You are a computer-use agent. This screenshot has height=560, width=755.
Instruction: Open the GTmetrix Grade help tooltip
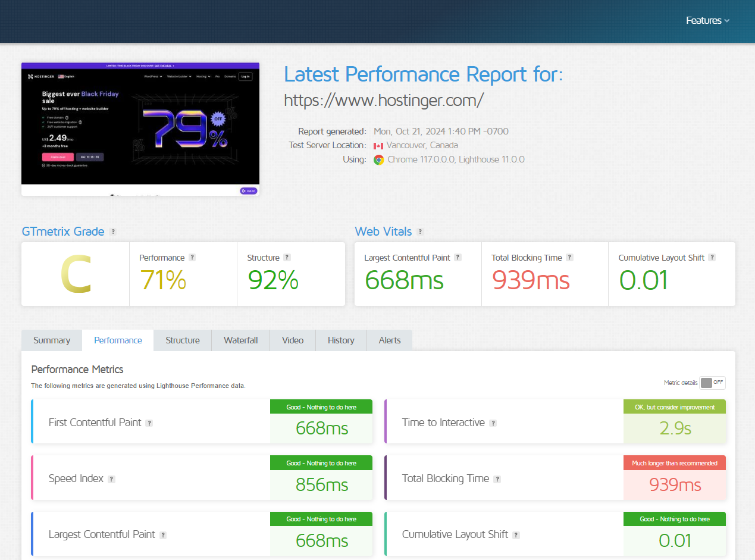(x=113, y=232)
